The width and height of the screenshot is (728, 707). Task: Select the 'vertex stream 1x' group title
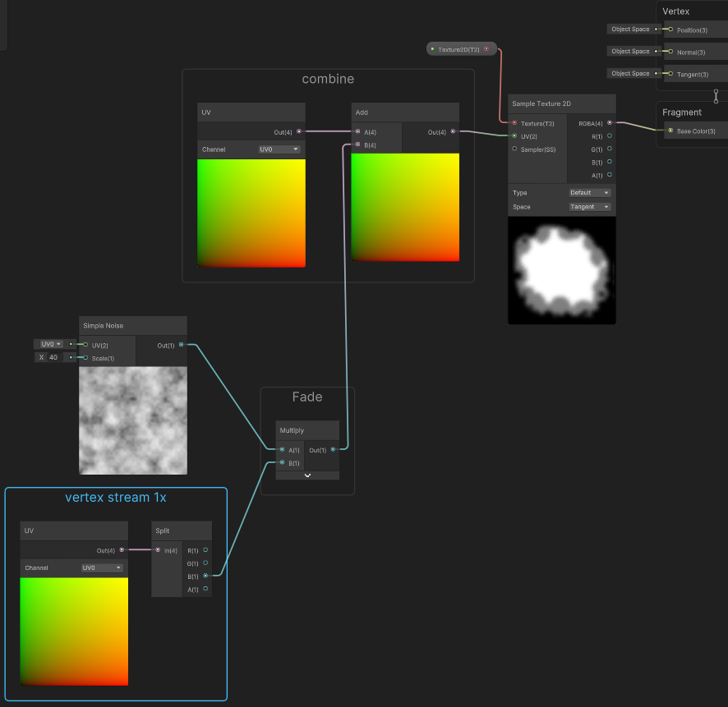coord(115,498)
